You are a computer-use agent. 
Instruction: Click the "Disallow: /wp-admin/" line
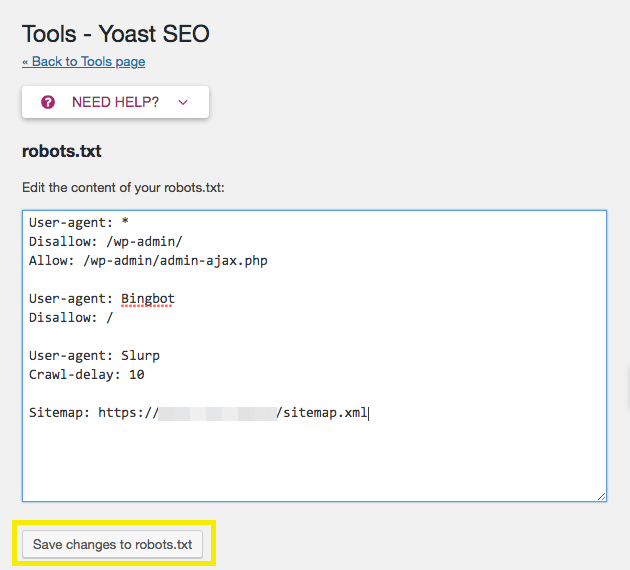coord(106,241)
